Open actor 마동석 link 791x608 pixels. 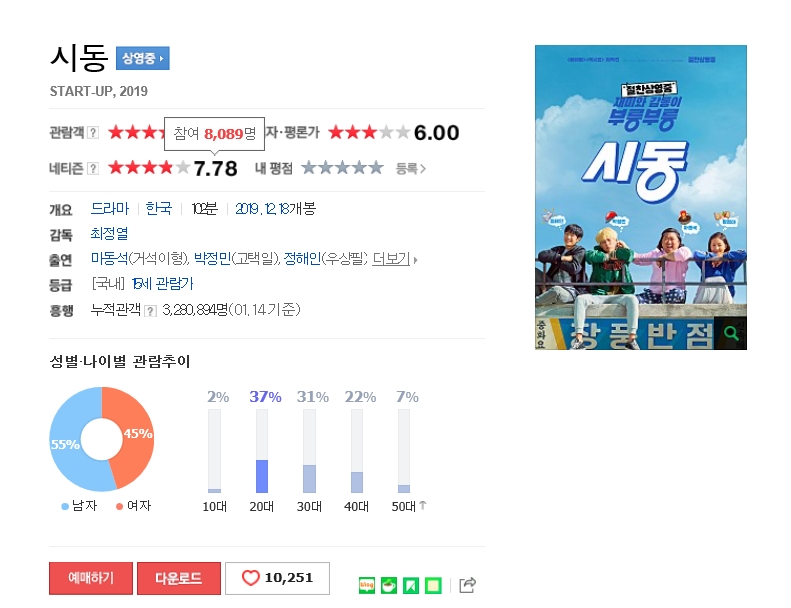coord(109,259)
